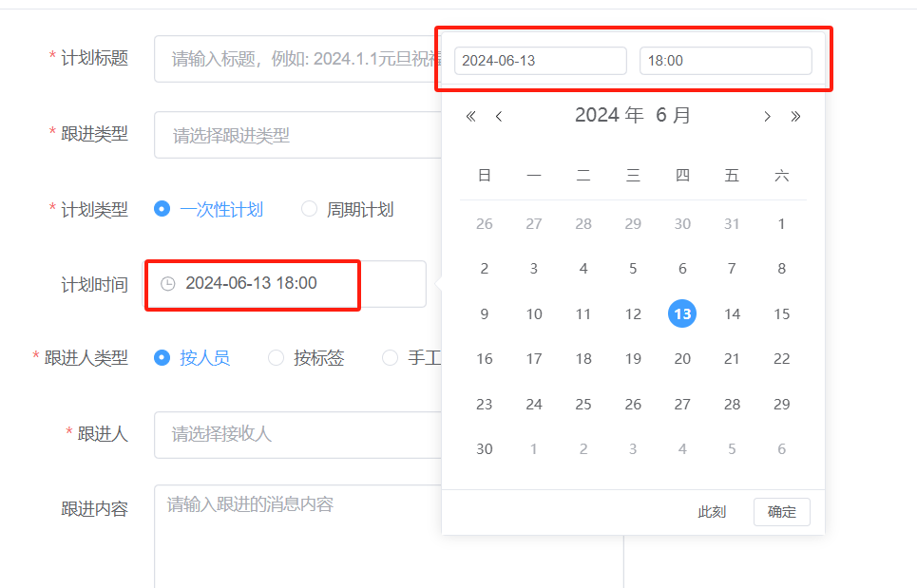Click the clock icon in 计划时间 field

pos(168,284)
